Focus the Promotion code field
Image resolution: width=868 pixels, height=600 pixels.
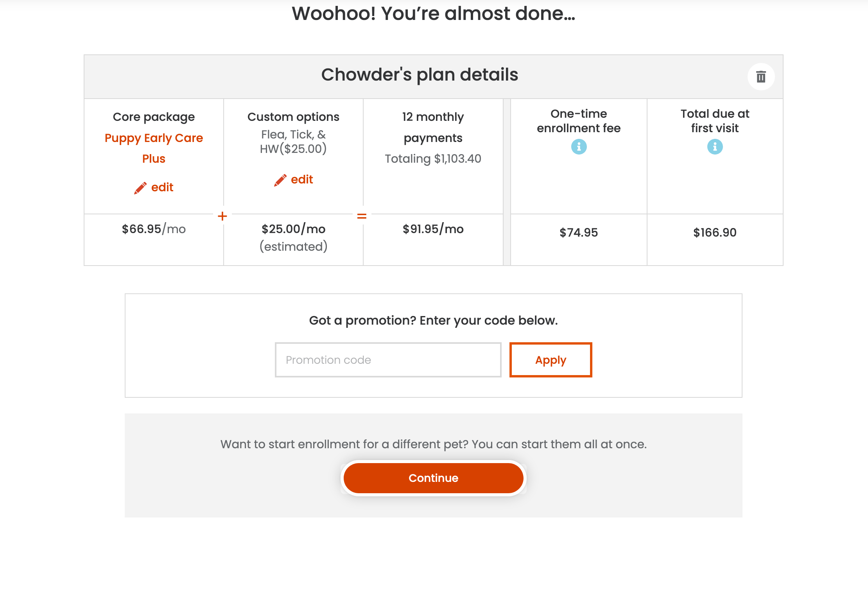coord(388,360)
